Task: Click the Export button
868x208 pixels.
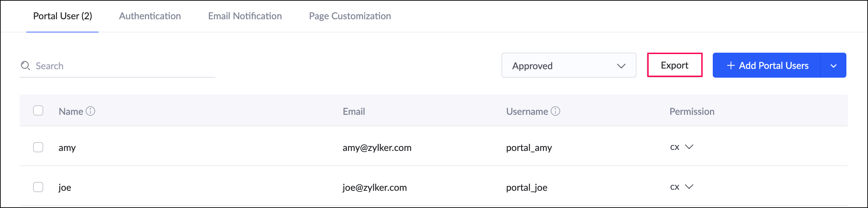Action: coord(674,65)
